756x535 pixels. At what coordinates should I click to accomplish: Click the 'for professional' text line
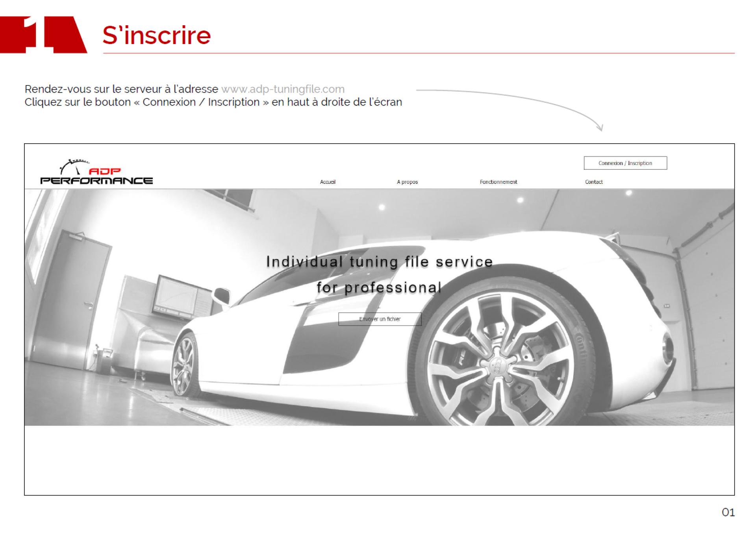379,288
